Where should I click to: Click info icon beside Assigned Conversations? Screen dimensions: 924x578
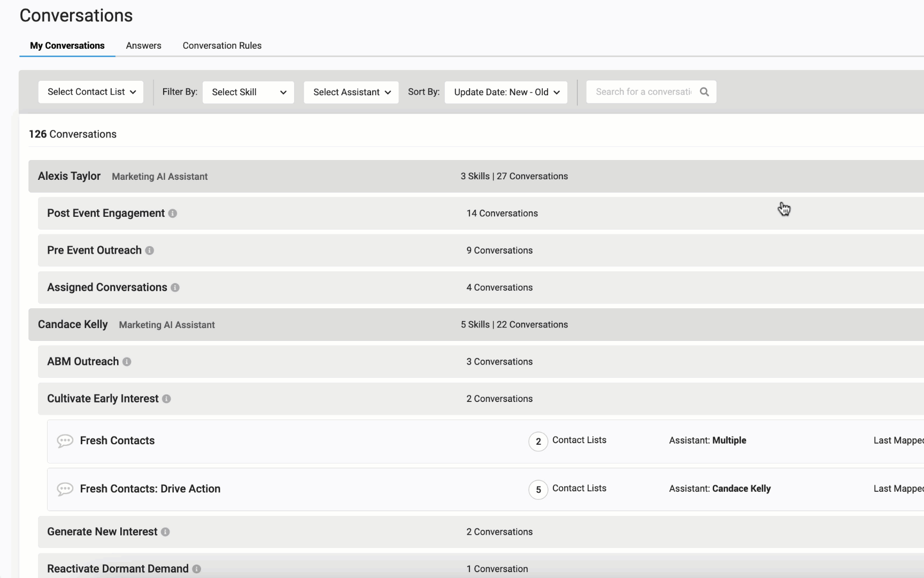(175, 288)
